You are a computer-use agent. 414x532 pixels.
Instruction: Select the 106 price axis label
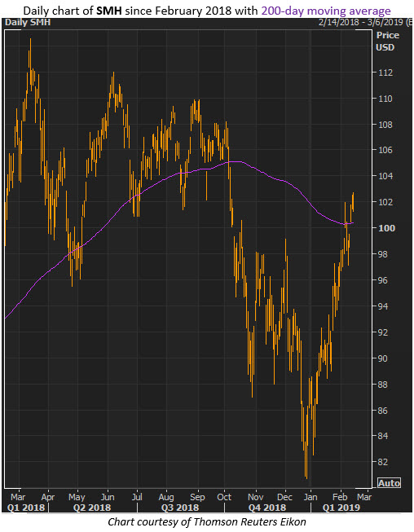(x=385, y=150)
